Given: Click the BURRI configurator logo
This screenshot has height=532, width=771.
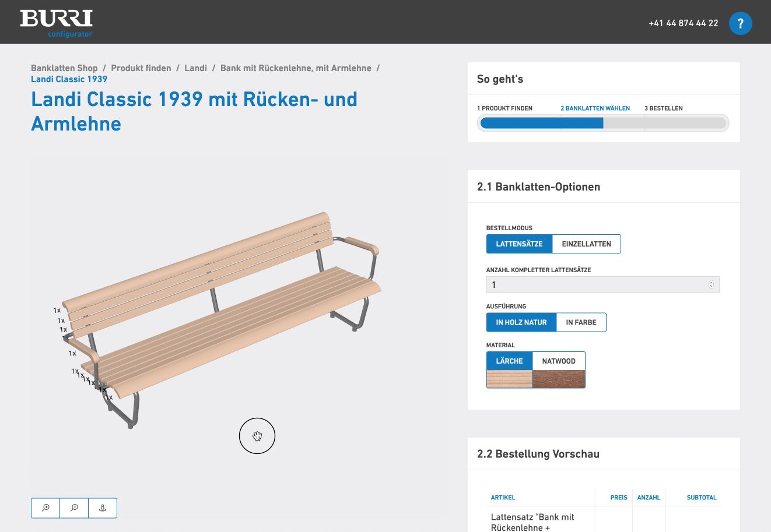Looking at the screenshot, I should click(x=57, y=23).
